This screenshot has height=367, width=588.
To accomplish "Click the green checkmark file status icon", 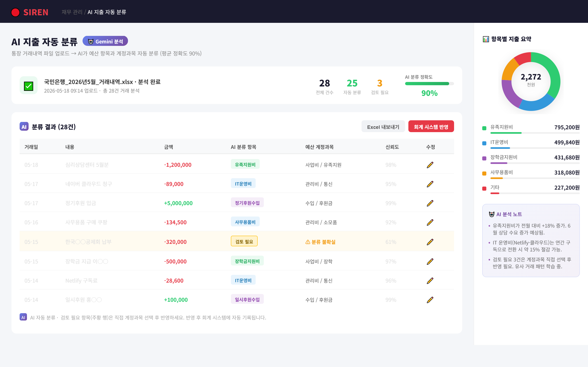I will pos(28,85).
